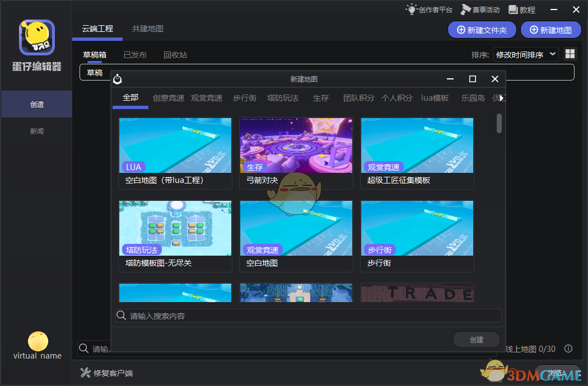
Task: Open the 修改时间排序 sort dropdown
Action: pyautogui.click(x=524, y=54)
